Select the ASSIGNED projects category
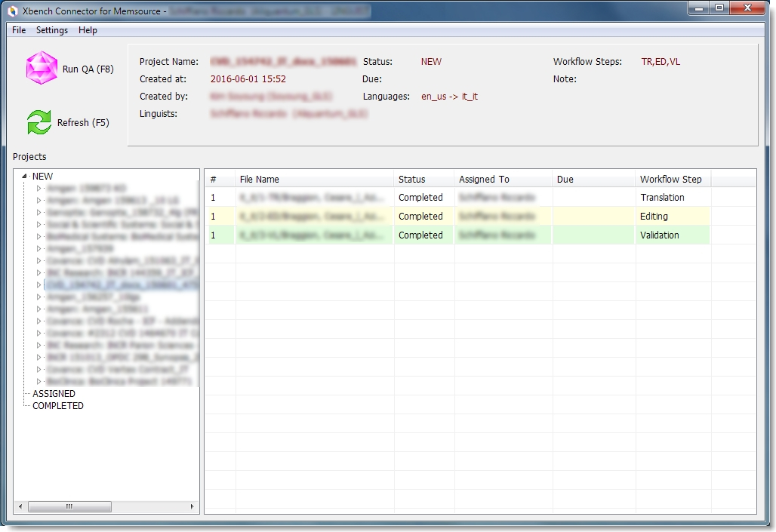Viewport: 776px width, 532px height. click(x=54, y=394)
